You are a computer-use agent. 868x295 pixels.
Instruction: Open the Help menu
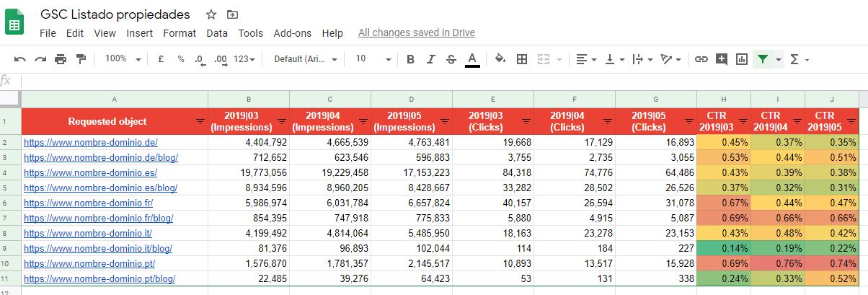332,33
